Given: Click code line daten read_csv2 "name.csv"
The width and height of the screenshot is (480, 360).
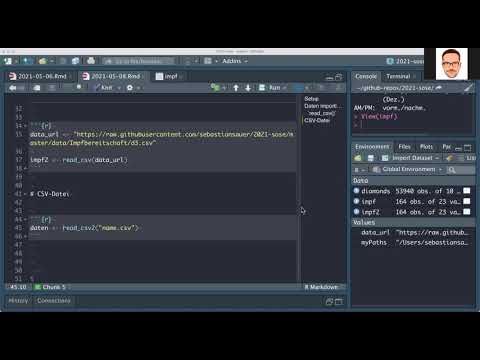Looking at the screenshot, I should (84, 228).
